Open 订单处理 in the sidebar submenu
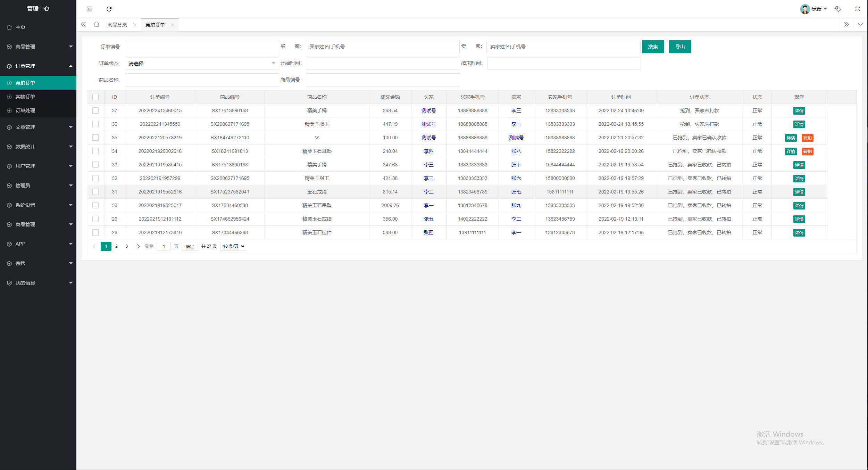 38,110
